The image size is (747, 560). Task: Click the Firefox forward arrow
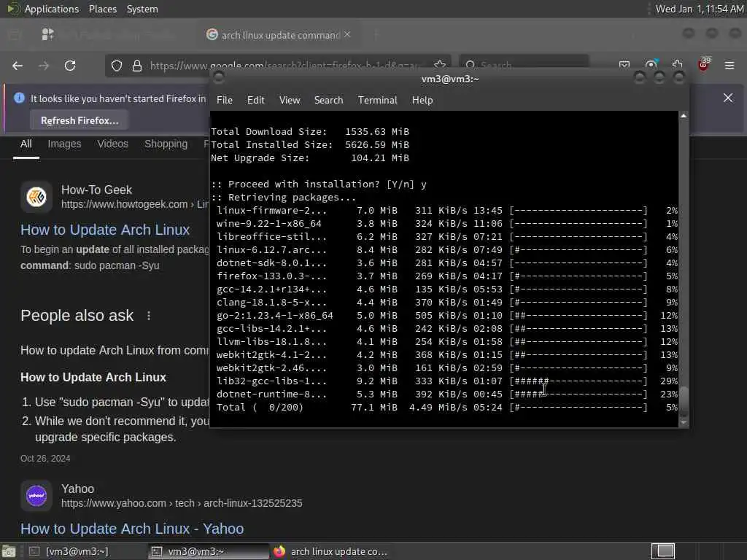[44, 66]
